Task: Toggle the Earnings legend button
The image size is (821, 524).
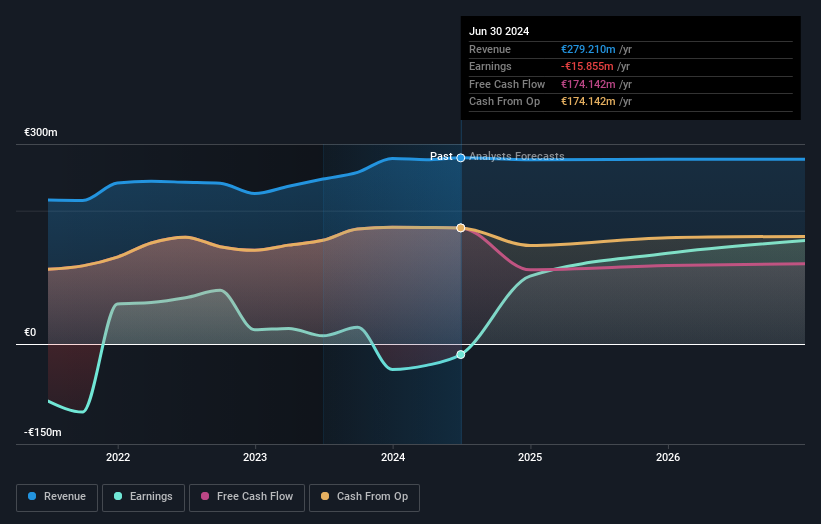Action: click(x=143, y=497)
